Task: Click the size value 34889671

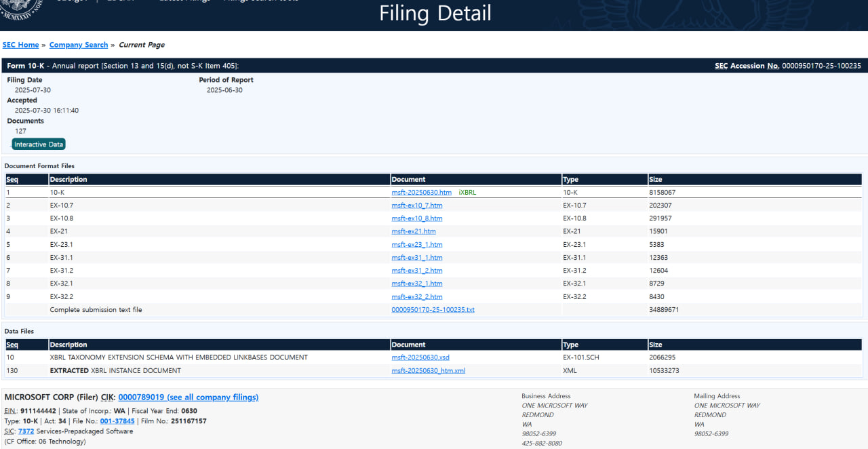Action: 665,310
